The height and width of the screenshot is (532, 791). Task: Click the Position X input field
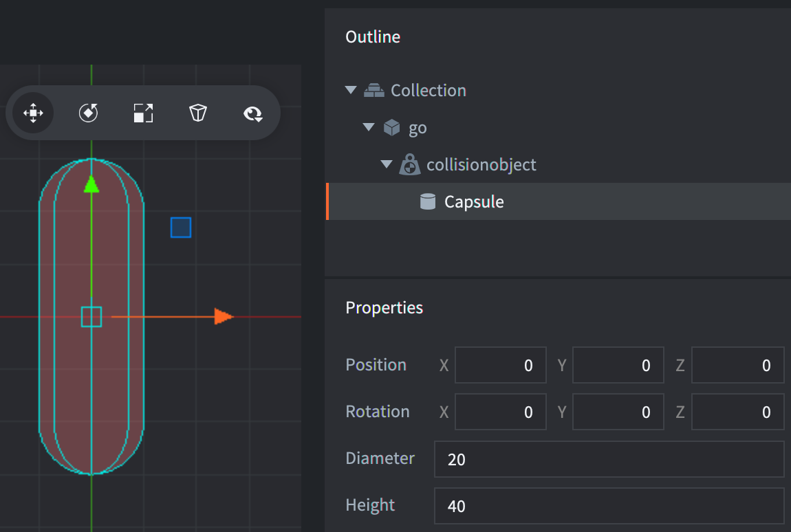[x=500, y=365]
